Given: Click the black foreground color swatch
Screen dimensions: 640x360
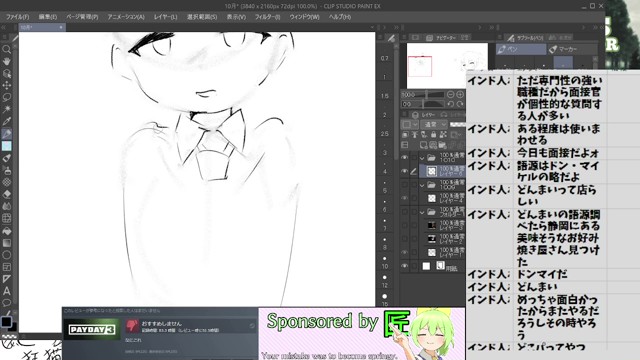Looking at the screenshot, I should pyautogui.click(x=6, y=322).
